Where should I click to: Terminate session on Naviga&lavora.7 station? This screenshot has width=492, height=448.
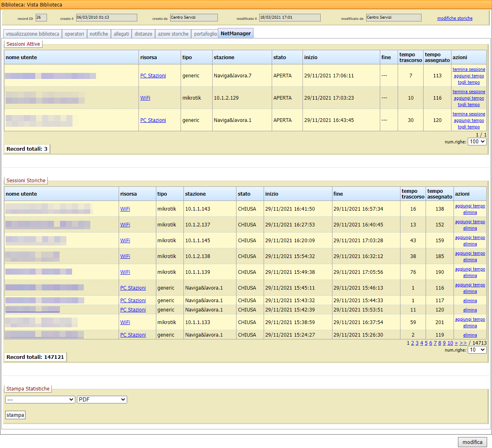(x=469, y=70)
